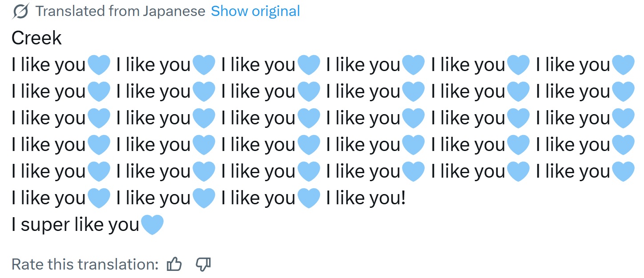644x278 pixels.
Task: Click the Translated from Japanese label
Action: tap(120, 11)
